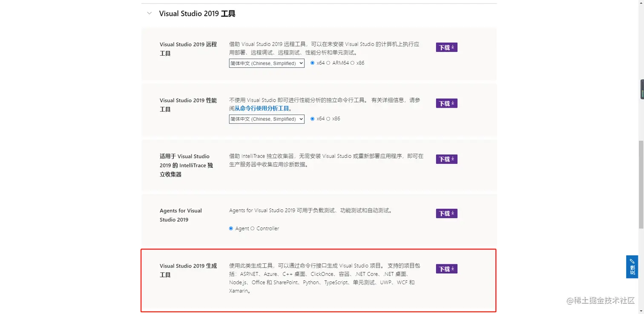Viewport: 644px width, 314px height.
Task: Select x86 radio for 性能工具
Action: 328,119
